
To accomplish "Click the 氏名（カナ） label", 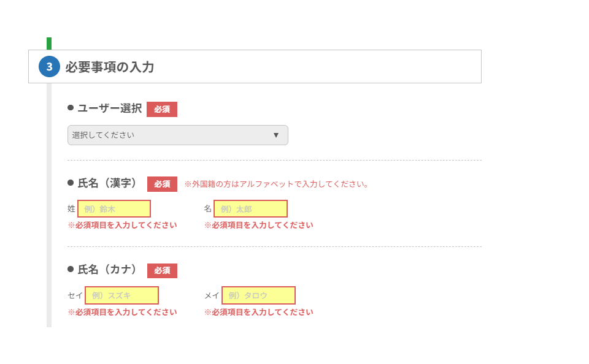I will click(107, 270).
